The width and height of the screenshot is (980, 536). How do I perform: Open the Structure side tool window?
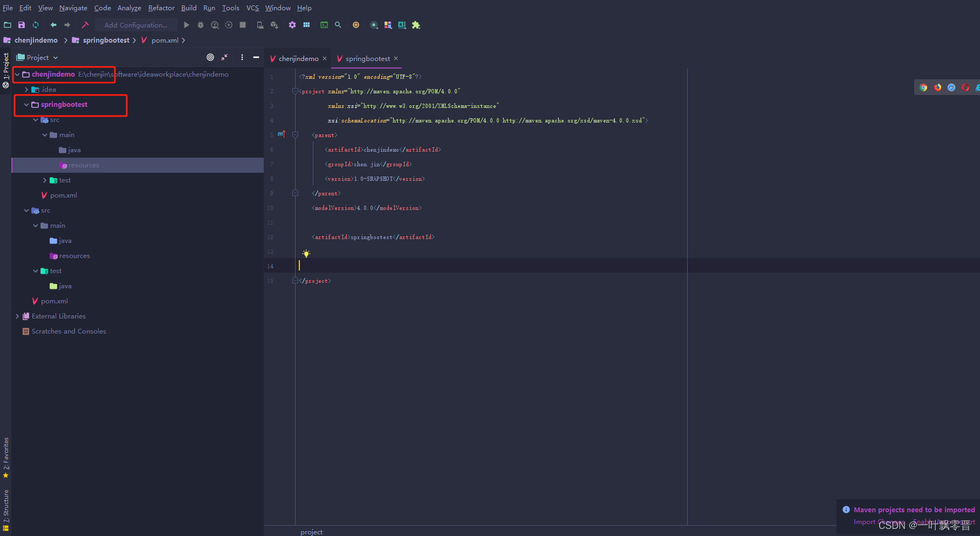point(6,510)
